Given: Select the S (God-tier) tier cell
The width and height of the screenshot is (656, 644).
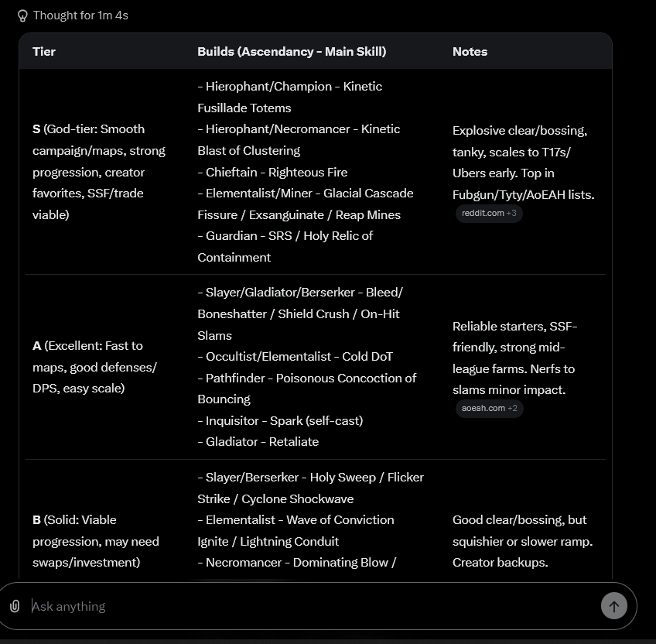Looking at the screenshot, I should pyautogui.click(x=99, y=172).
